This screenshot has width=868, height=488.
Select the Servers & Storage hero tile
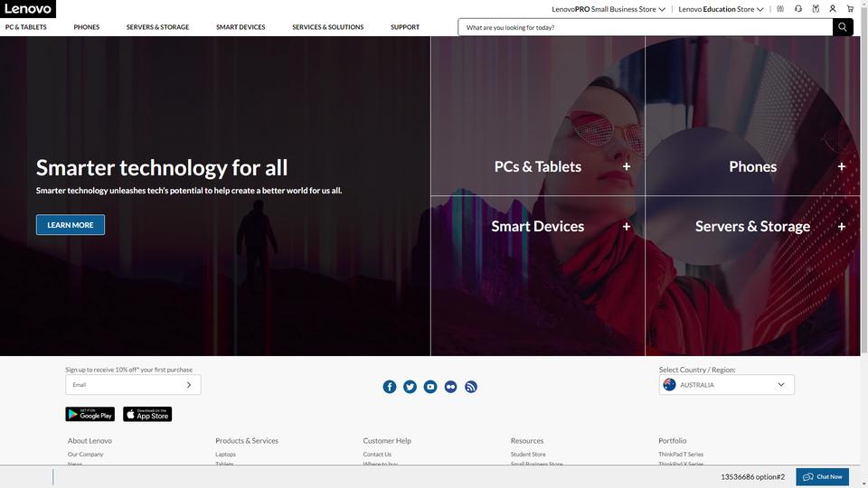coord(753,276)
